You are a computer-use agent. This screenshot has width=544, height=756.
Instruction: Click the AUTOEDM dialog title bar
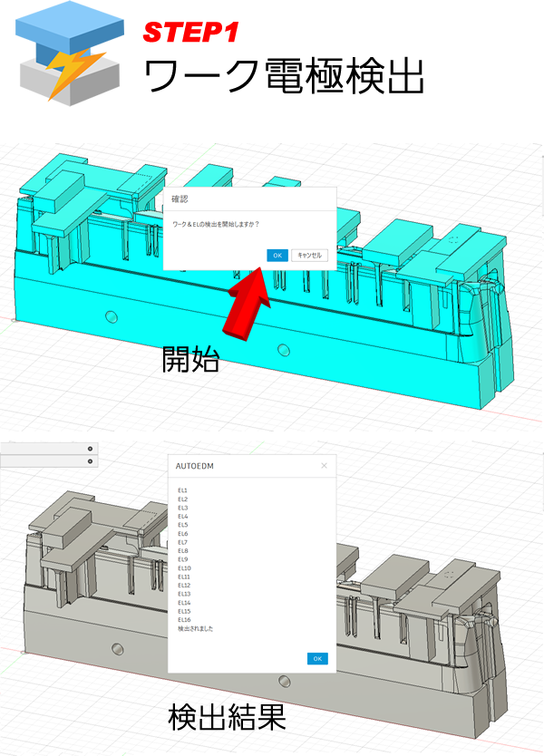click(x=236, y=466)
